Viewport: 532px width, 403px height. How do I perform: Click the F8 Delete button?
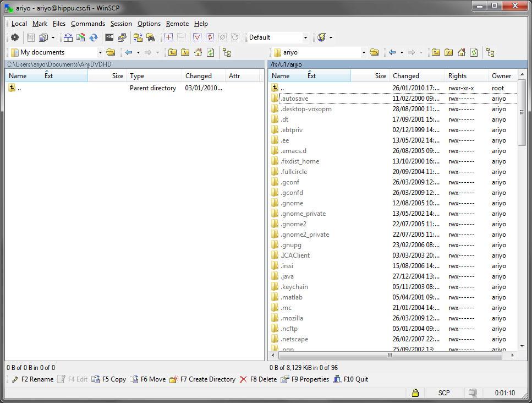tap(259, 379)
